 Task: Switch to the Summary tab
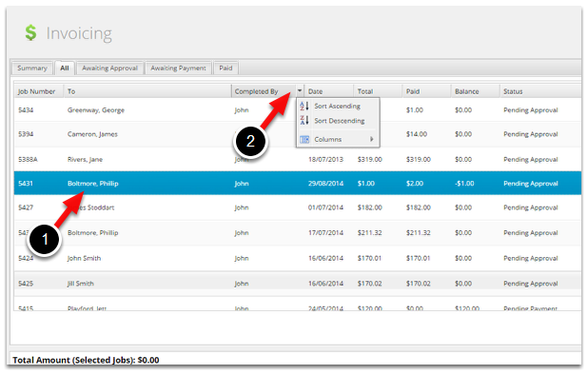[x=32, y=69]
